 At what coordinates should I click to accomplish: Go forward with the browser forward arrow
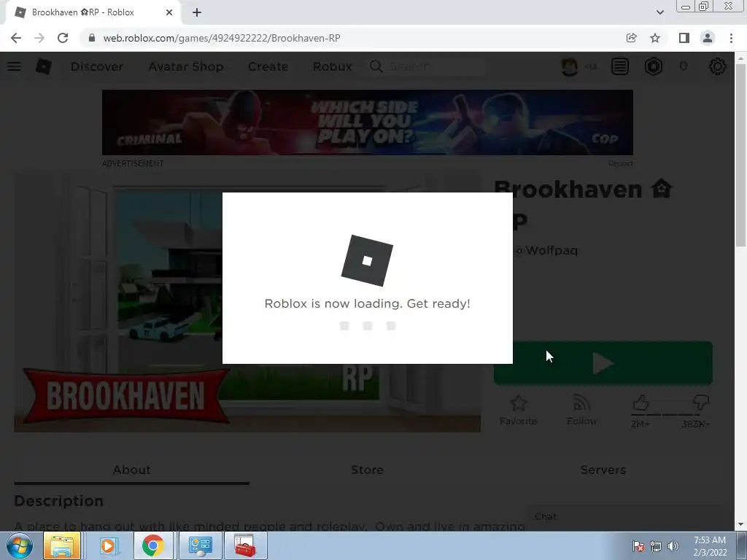(x=39, y=38)
